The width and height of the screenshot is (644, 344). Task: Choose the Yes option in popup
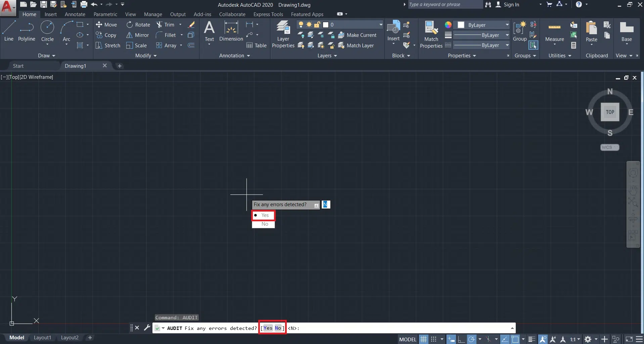click(265, 215)
